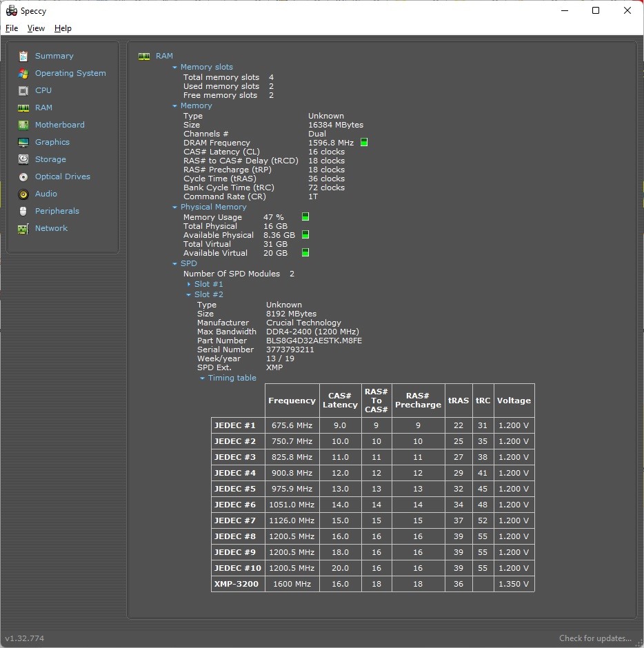Click the 16384 MBytes size value
Image resolution: width=644 pixels, height=648 pixels.
336,125
